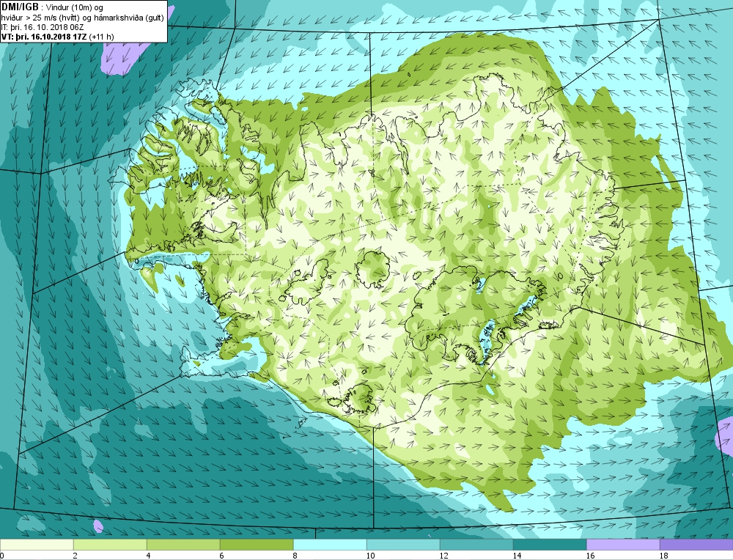Click the 'DMI/IGB' title text
Image resolution: width=733 pixels, height=560 pixels.
pyautogui.click(x=21, y=7)
